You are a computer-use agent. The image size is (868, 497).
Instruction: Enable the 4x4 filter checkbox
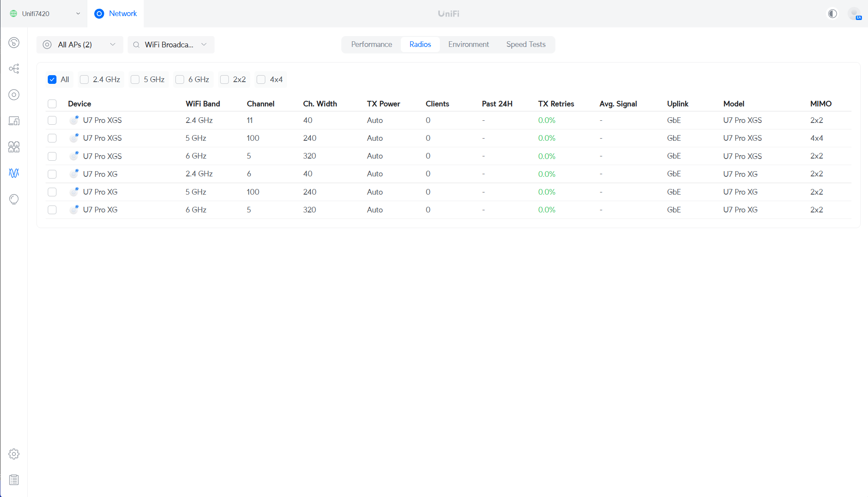(261, 80)
